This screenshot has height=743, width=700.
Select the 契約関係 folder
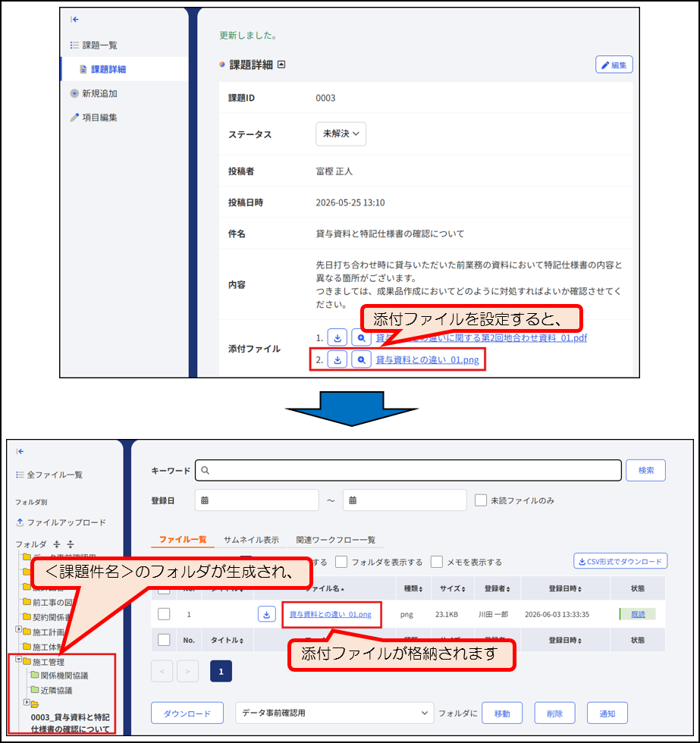(47, 617)
